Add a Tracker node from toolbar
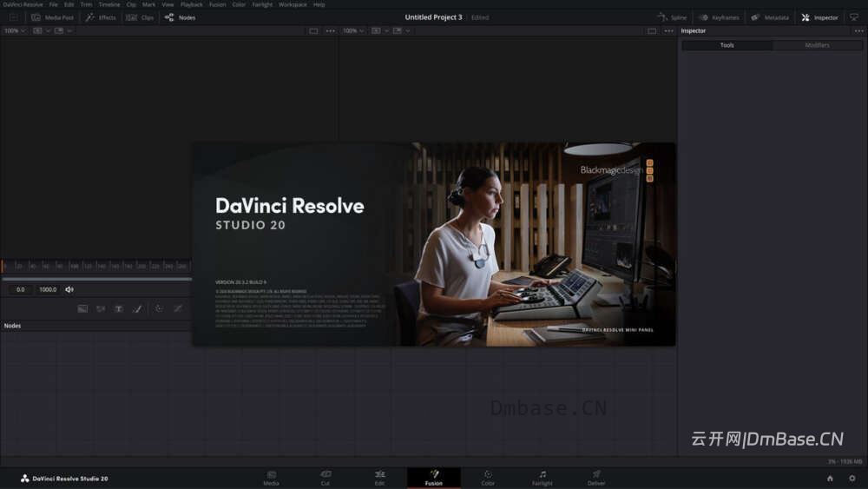The image size is (868, 489). [159, 308]
